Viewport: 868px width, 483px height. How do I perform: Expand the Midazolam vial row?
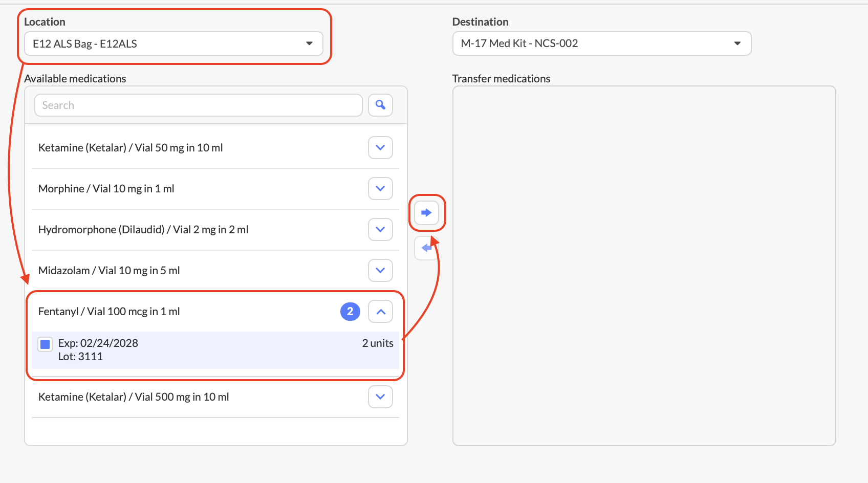[x=380, y=271]
